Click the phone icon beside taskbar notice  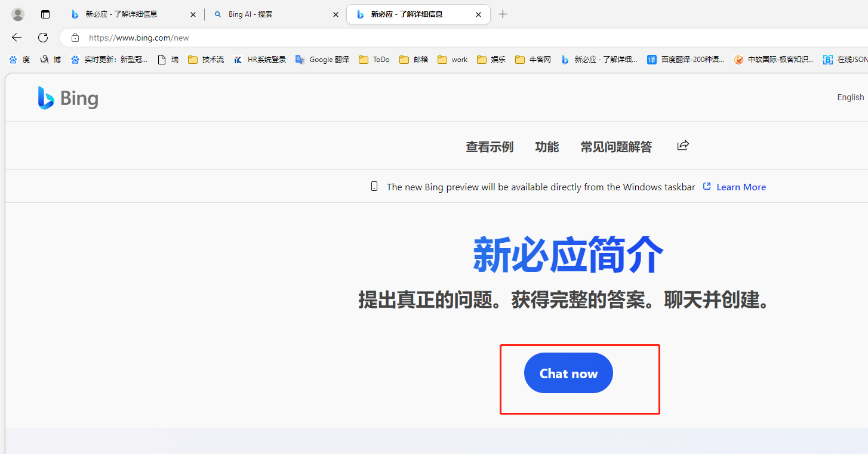tap(374, 187)
